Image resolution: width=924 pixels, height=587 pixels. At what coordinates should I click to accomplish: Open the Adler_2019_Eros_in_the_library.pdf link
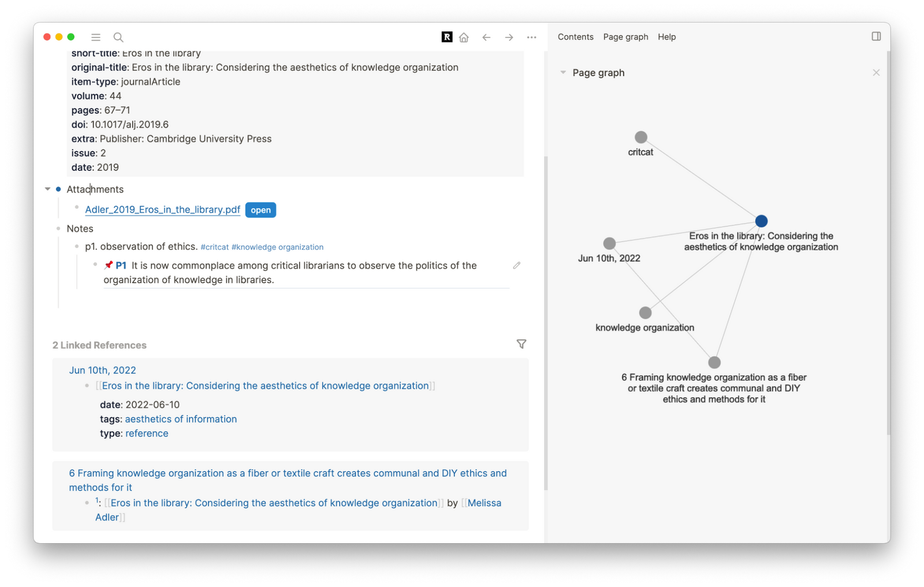pos(162,210)
